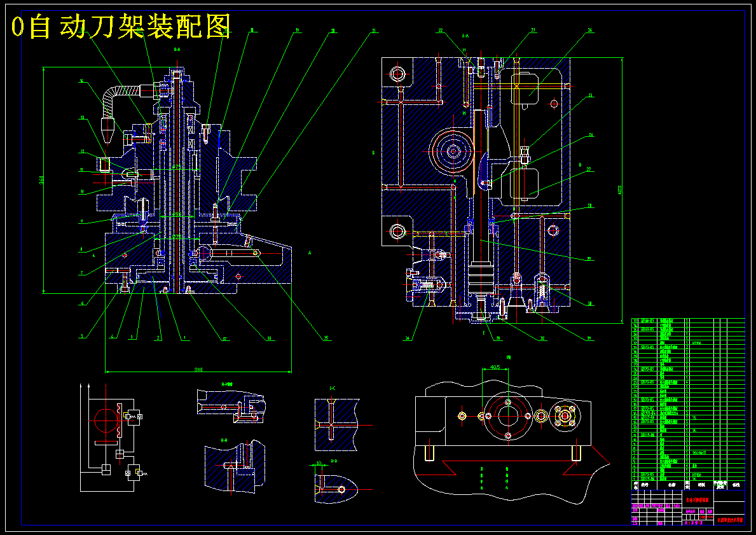This screenshot has height=535, width=756.
Task: Click part callout number 7
Action: coord(82,273)
